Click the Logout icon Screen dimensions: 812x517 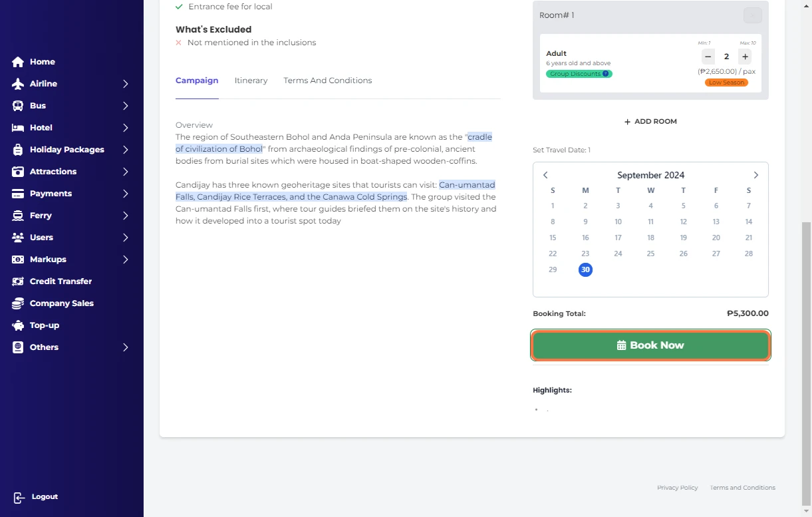pyautogui.click(x=19, y=497)
